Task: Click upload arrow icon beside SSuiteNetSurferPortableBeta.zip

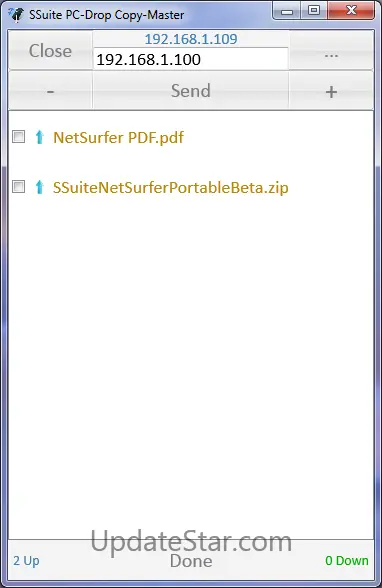Action: [39, 187]
